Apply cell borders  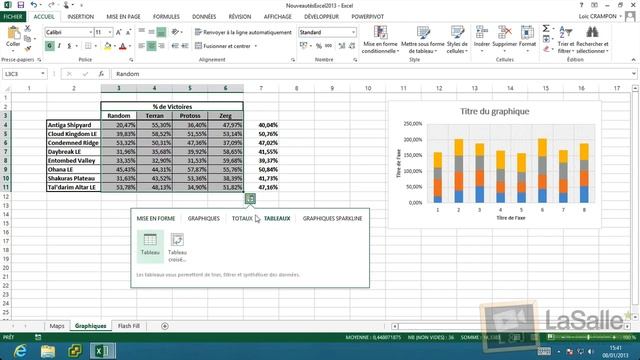[x=88, y=46]
